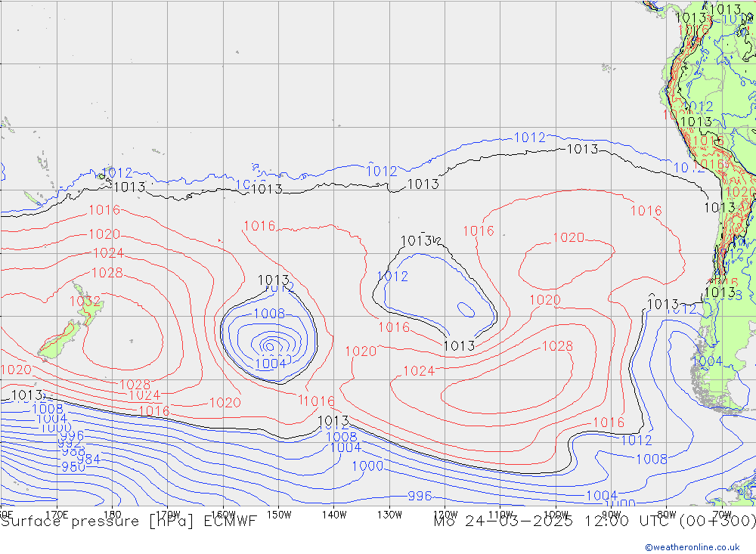The width and height of the screenshot is (756, 554).
Task: Click the 80W longitude axis label
Action: click(667, 515)
